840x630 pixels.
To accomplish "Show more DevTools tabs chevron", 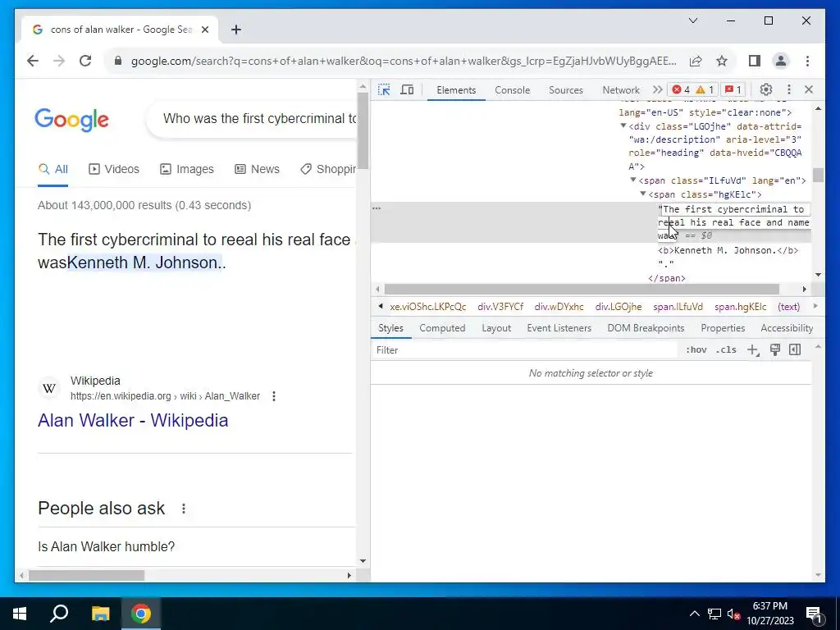I will pyautogui.click(x=657, y=89).
